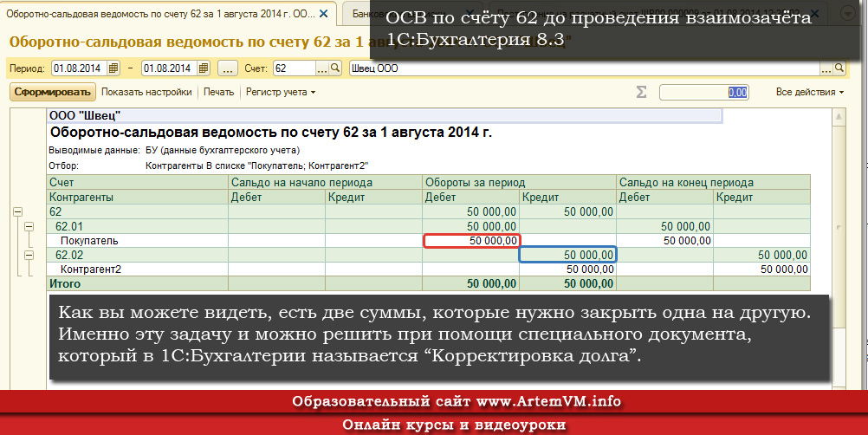Screen dimensions: 868x435
Task: Open account 62 selection ellipsis
Action: click(322, 68)
